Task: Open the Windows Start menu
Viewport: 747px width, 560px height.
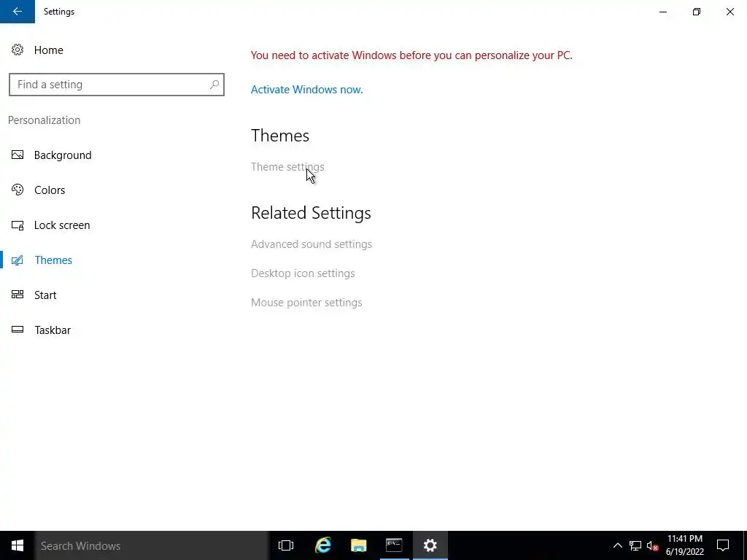Action: (18, 545)
